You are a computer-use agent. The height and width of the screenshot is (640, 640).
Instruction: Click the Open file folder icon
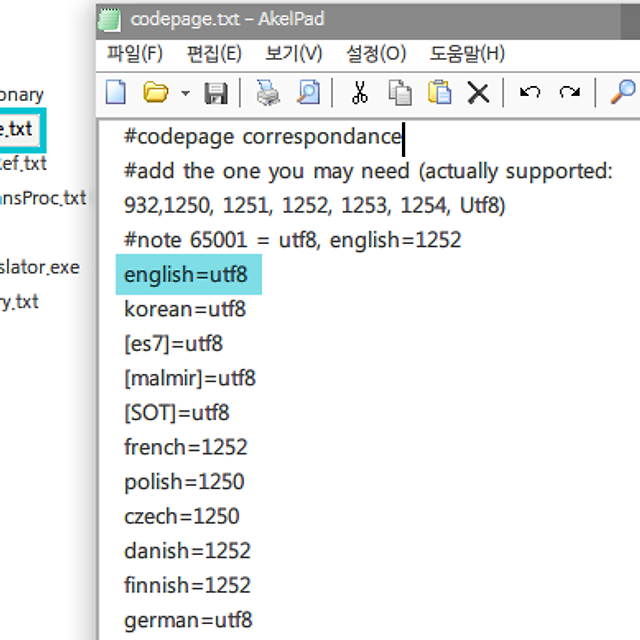(156, 92)
